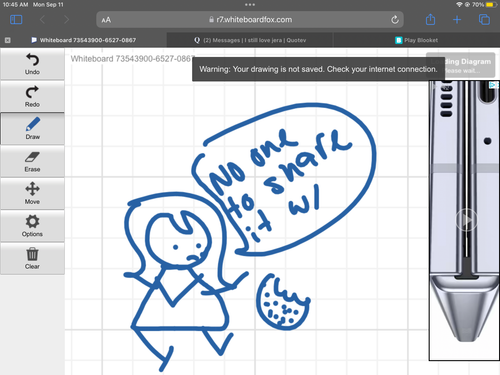Go forward with Safari forward arrow

[x=66, y=20]
